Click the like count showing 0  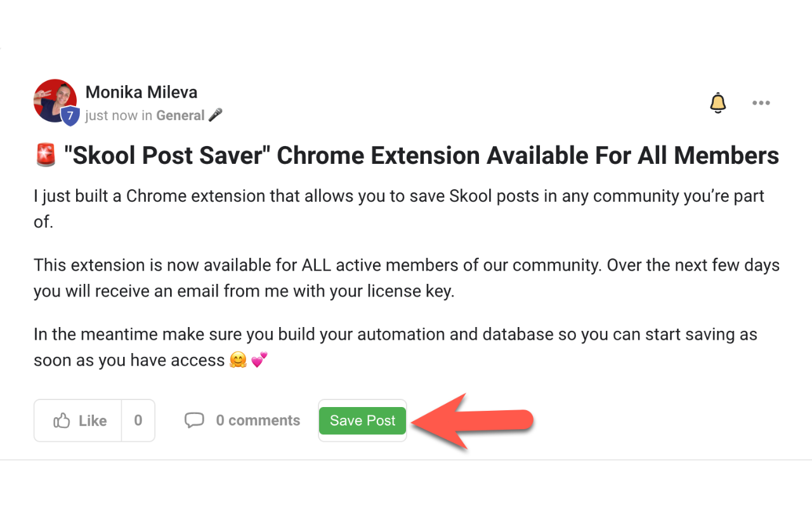[138, 420]
